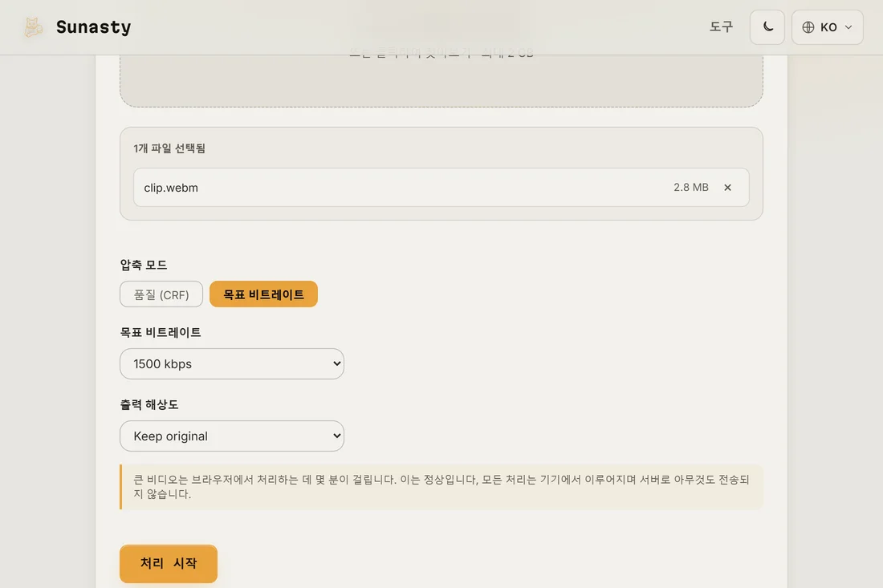
Task: Toggle dark mode with the moon icon
Action: pyautogui.click(x=767, y=27)
